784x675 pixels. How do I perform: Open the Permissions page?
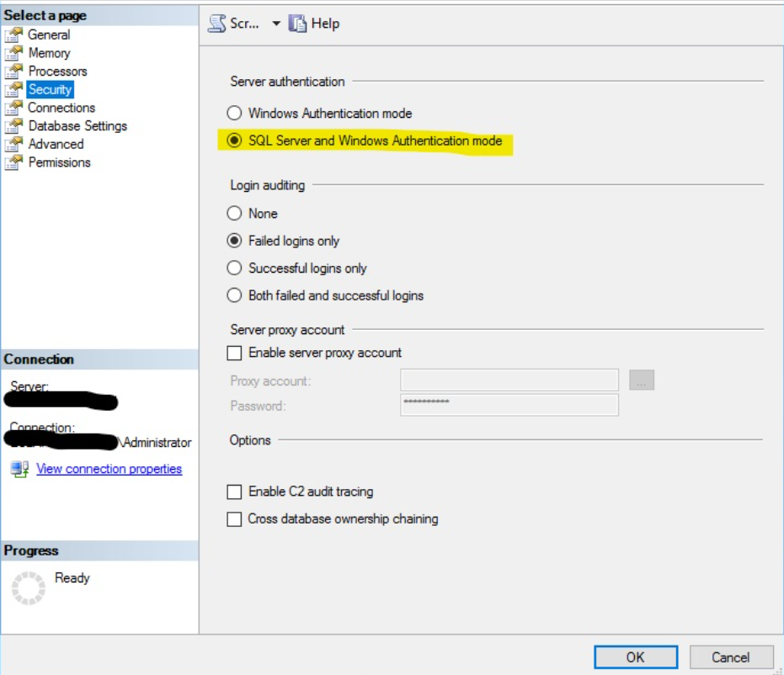coord(59,162)
